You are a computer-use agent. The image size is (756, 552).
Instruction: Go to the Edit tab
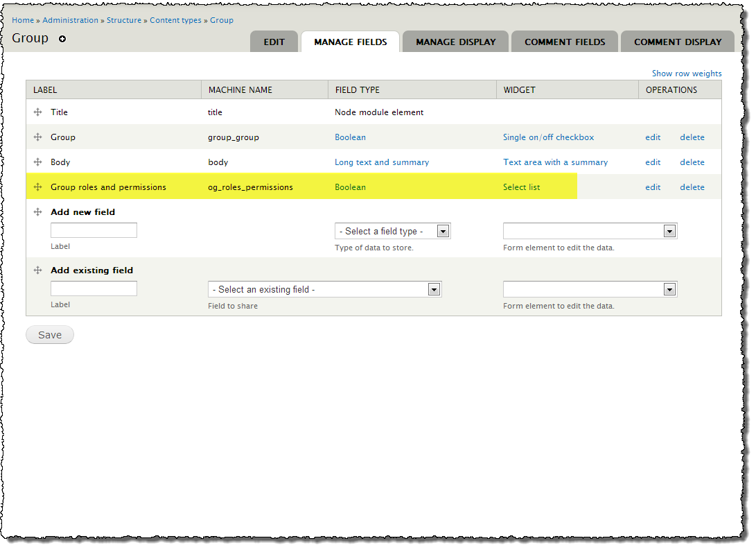click(274, 42)
